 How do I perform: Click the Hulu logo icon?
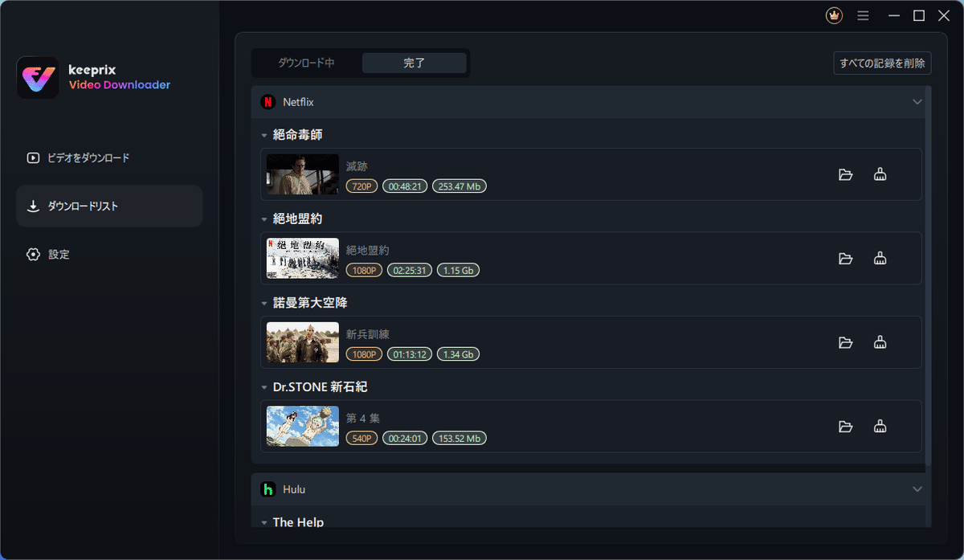tap(268, 489)
